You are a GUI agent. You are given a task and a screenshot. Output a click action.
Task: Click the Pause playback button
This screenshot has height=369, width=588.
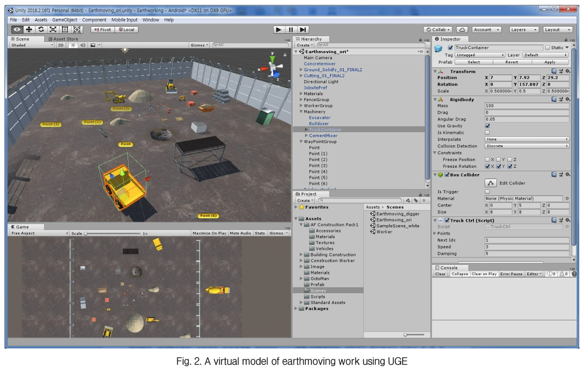[291, 29]
